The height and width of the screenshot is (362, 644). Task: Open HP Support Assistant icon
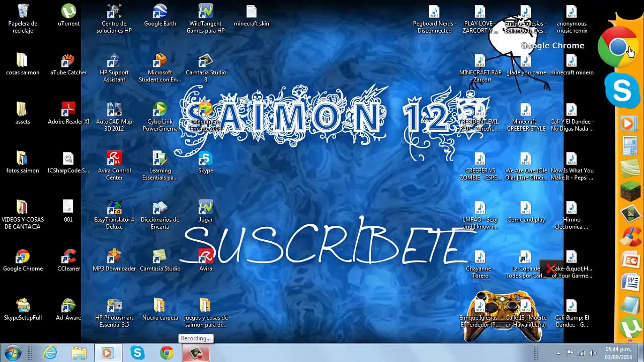click(x=114, y=67)
